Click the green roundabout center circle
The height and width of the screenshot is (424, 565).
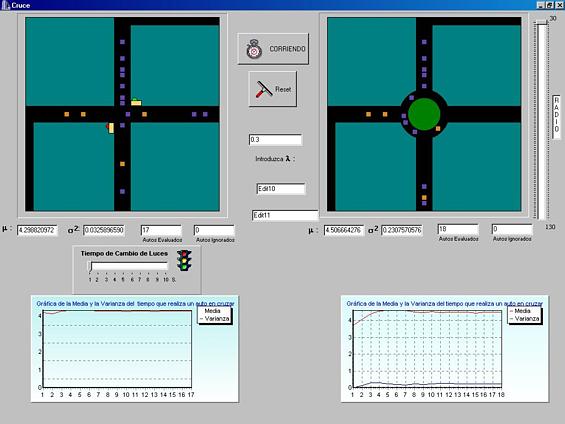(424, 114)
